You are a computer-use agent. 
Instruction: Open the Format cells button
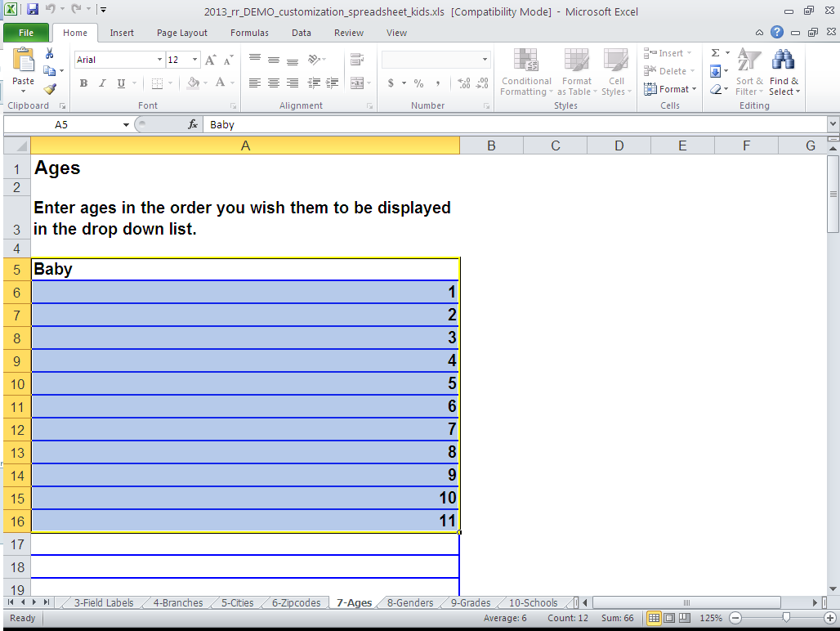coord(670,89)
